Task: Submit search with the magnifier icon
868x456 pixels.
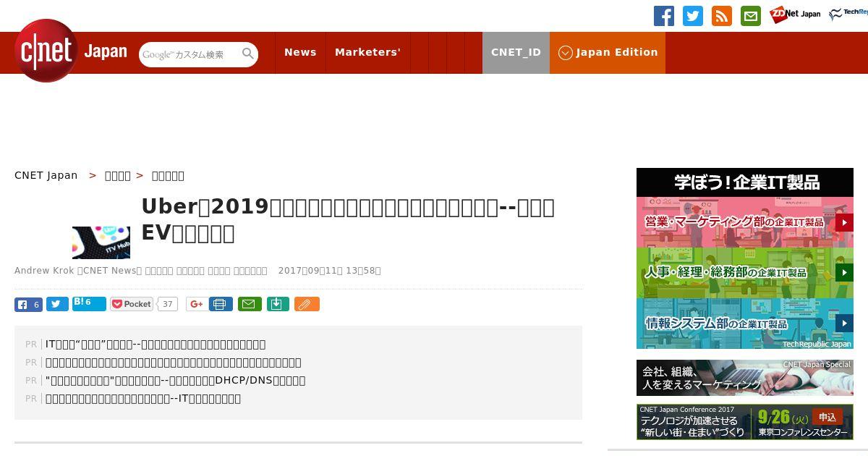Action: tap(248, 54)
